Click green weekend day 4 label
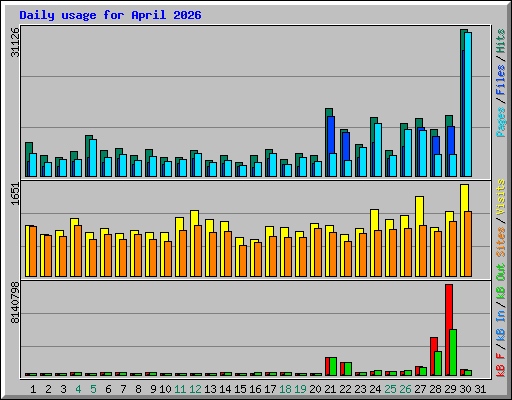 click(x=78, y=389)
